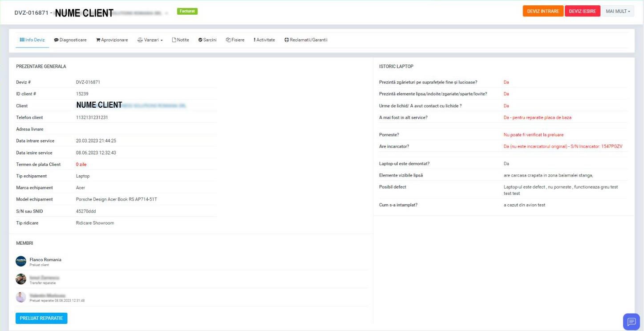Image resolution: width=644 pixels, height=331 pixels.
Task: Open the Fisiere tab
Action: (x=235, y=40)
